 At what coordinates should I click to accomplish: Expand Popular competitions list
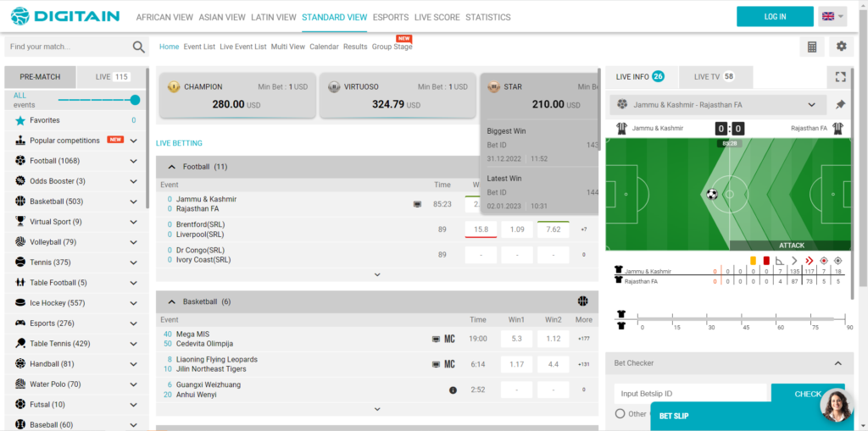pos(133,141)
